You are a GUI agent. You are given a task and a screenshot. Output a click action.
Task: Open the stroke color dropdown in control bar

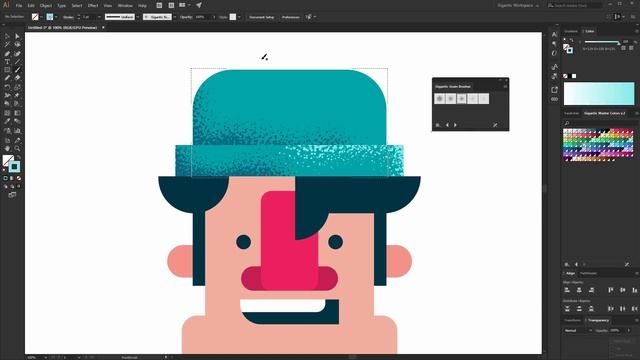(56, 17)
